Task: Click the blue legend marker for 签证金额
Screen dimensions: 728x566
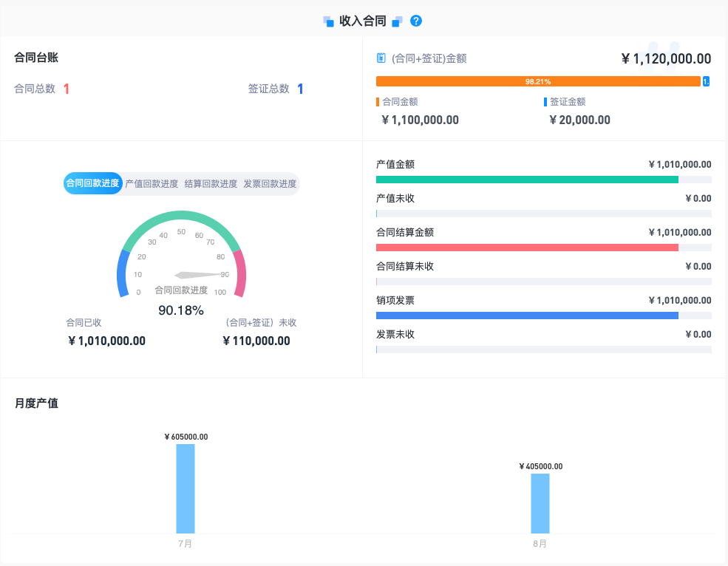Action: 545,101
